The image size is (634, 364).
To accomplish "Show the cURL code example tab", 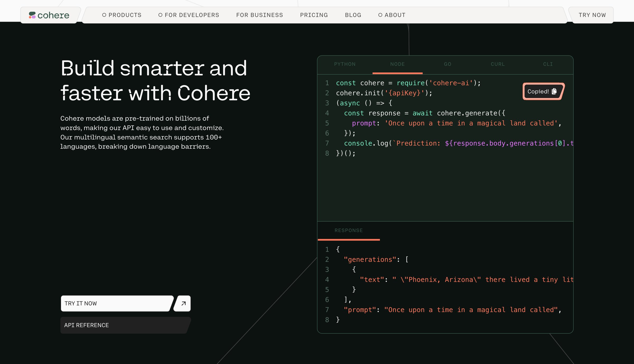I will pos(498,64).
